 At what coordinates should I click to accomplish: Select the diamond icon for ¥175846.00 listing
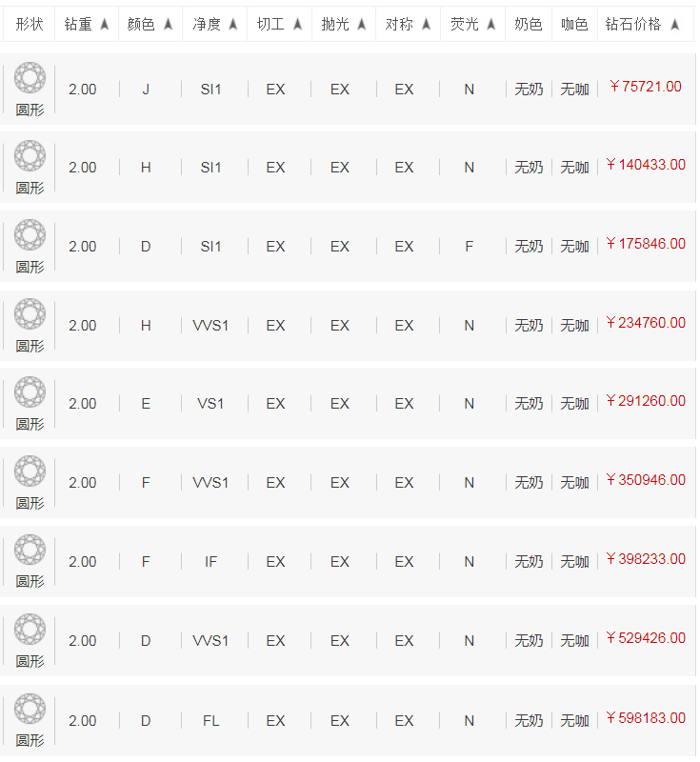[x=30, y=235]
